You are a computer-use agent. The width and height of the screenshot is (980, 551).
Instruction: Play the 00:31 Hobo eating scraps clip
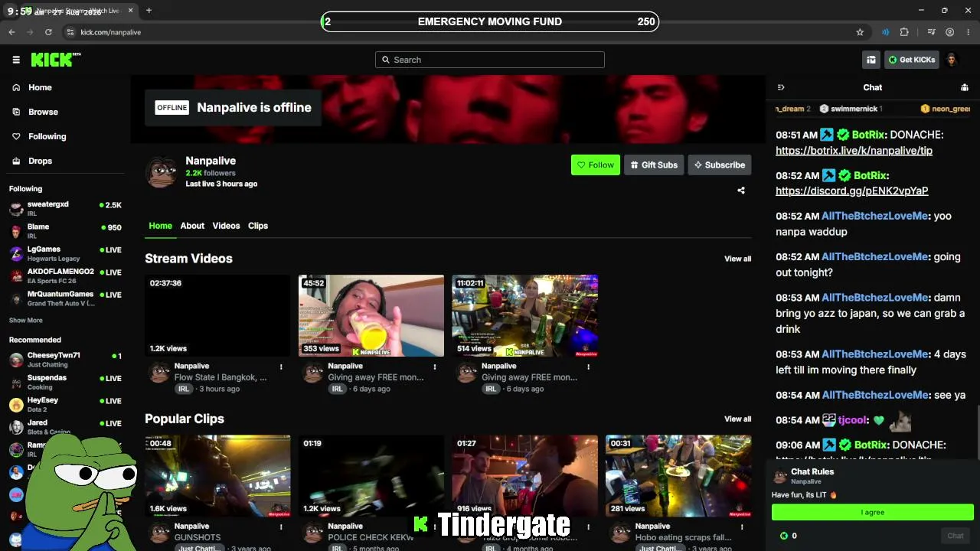[678, 476]
